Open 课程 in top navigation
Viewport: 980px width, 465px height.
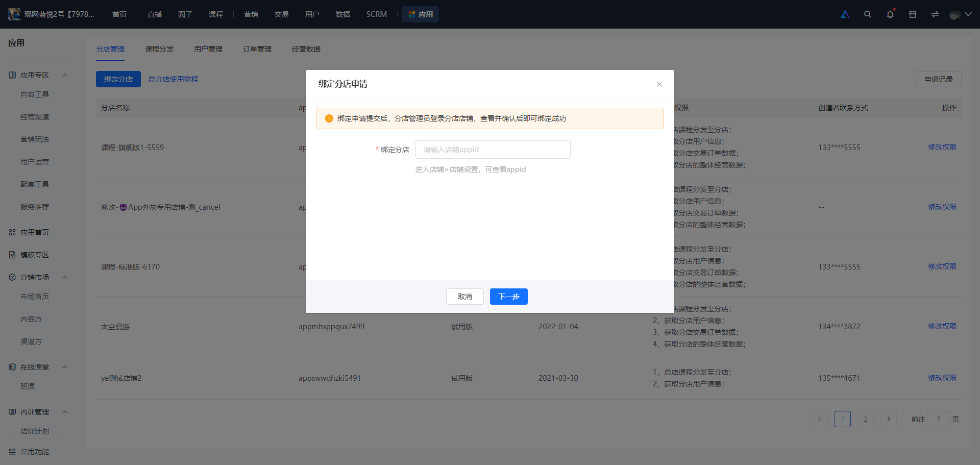coord(216,14)
